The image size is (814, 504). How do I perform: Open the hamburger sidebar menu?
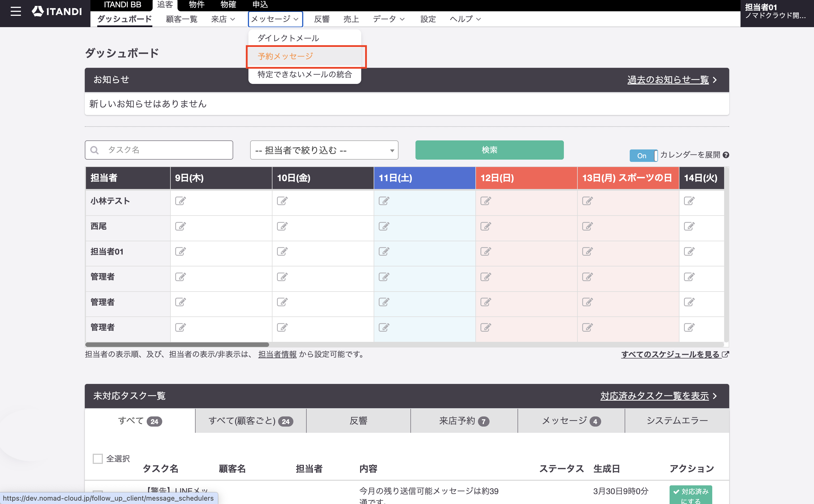(16, 11)
